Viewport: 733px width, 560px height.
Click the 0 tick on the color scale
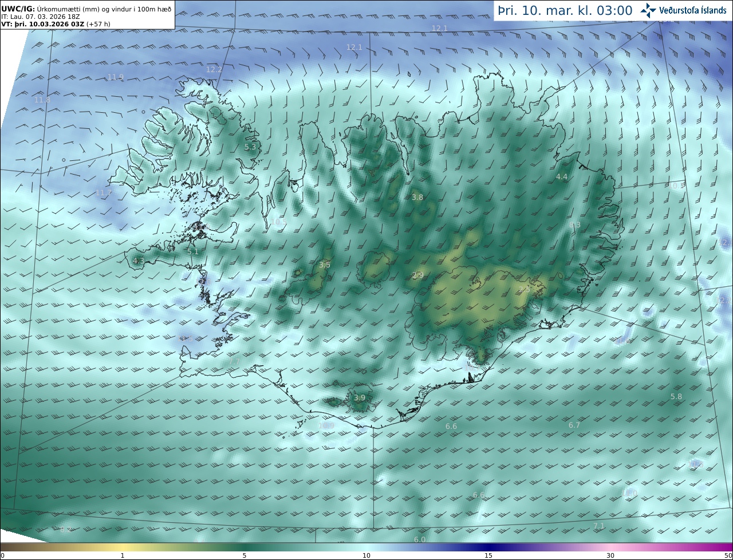2,555
